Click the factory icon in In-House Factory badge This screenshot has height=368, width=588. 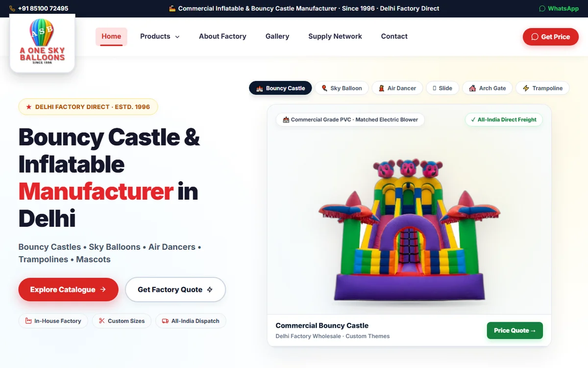click(x=28, y=321)
